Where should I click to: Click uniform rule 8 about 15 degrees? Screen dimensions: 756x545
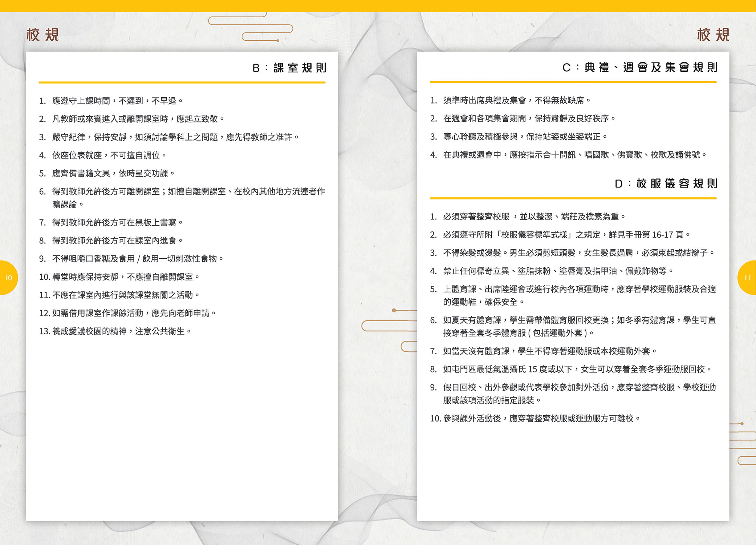pyautogui.click(x=577, y=370)
